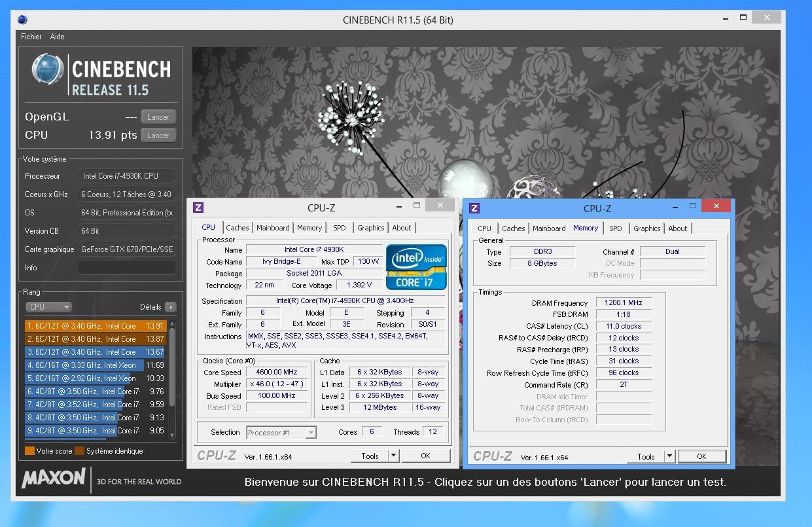This screenshot has height=527, width=812.
Task: Select ranking row 2 with score 13.87
Action: [x=96, y=339]
